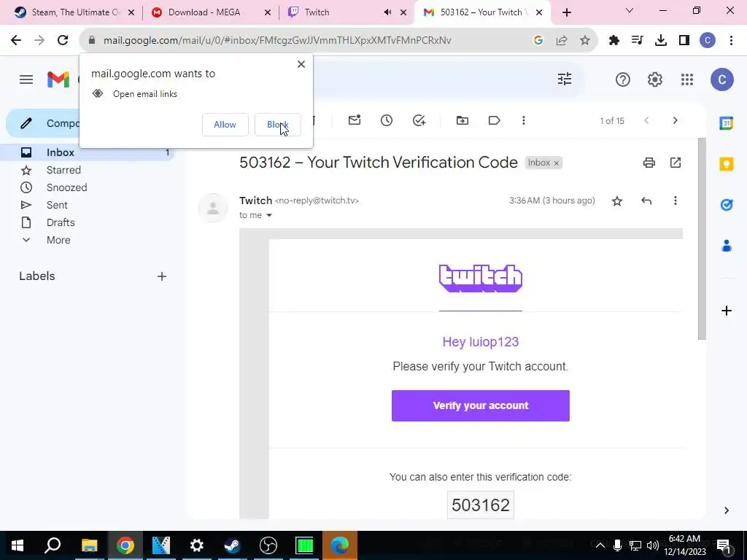Switch to Twitch browser tab
The image size is (747, 560).
[333, 12]
